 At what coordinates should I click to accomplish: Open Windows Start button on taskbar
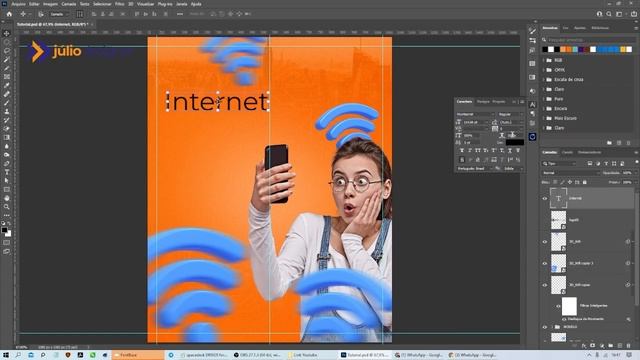(x=6, y=355)
